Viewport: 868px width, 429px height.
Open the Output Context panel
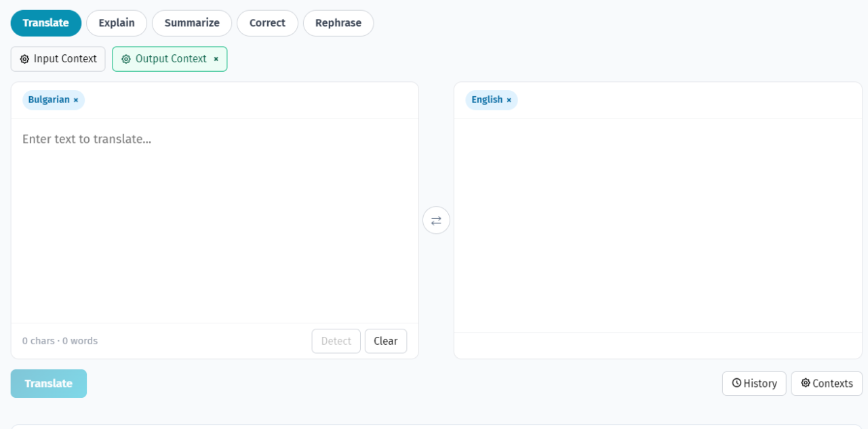[x=168, y=59]
